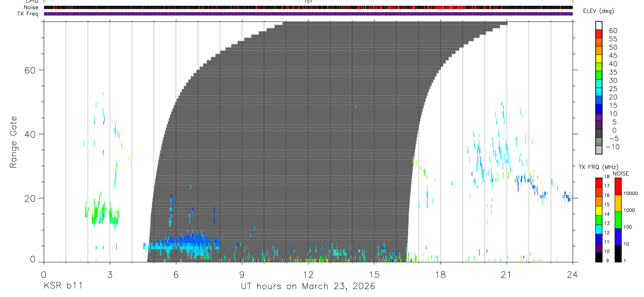This screenshot has height=297, width=644.
Task: Click the blue 15–20 degree ELEV colorbar segment
Action: click(598, 101)
